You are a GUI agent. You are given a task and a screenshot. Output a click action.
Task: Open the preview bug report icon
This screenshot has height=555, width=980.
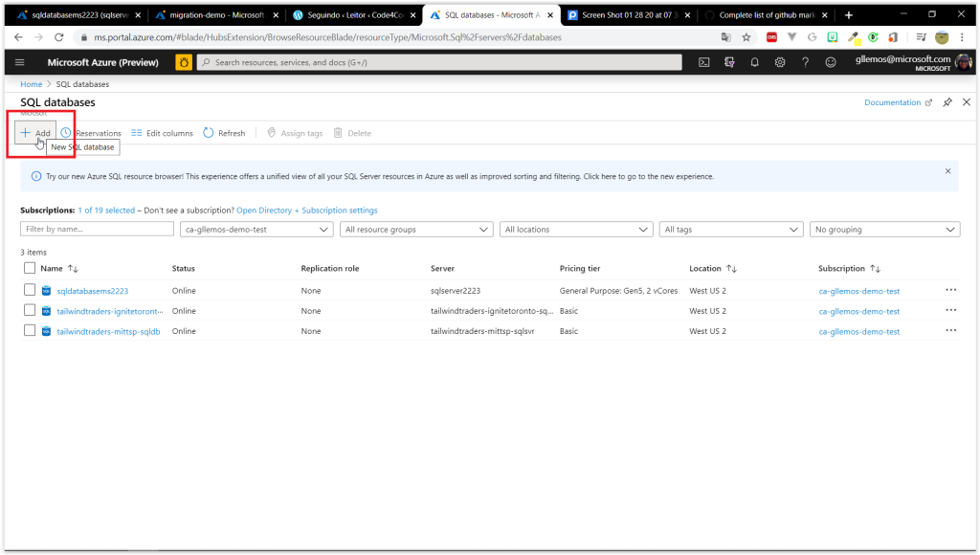click(184, 62)
